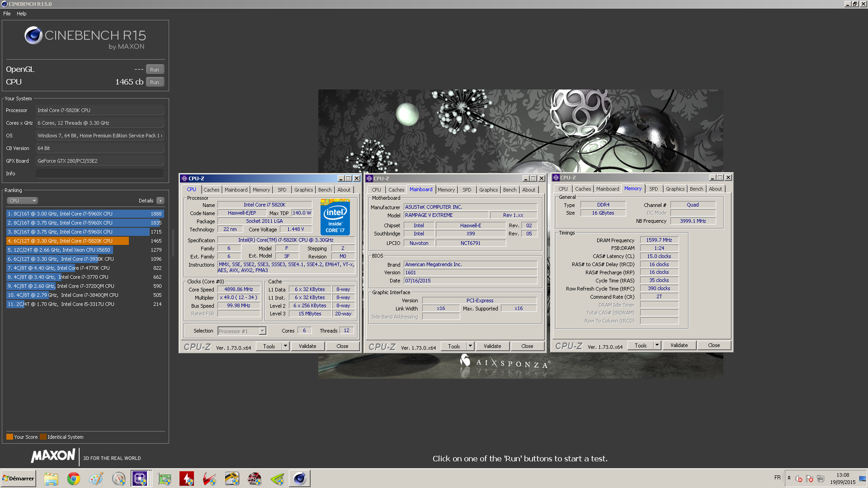Expand ranking Details arrow
Viewport: 868px width, 488px height.
(160, 201)
